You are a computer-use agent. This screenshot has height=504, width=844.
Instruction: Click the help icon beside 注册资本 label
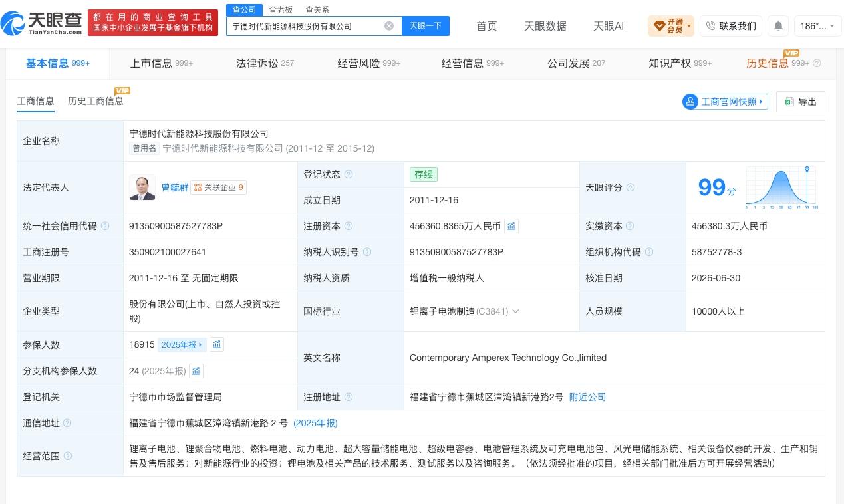(x=349, y=226)
